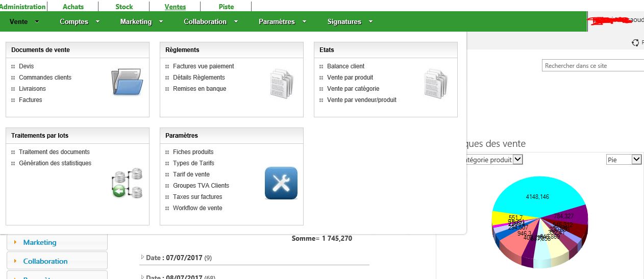Click the documents icon in Etats panel
Screen dimensions: 644x279
(x=436, y=83)
